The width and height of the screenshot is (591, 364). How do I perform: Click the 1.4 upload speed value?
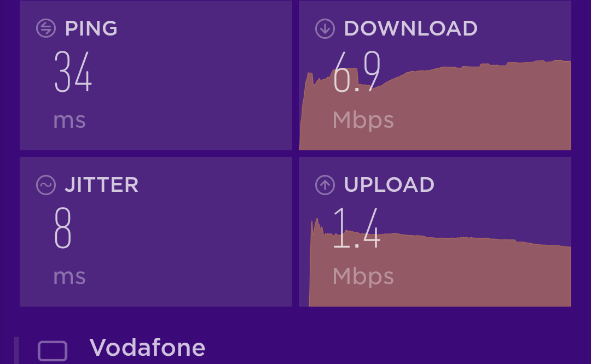[x=357, y=228]
